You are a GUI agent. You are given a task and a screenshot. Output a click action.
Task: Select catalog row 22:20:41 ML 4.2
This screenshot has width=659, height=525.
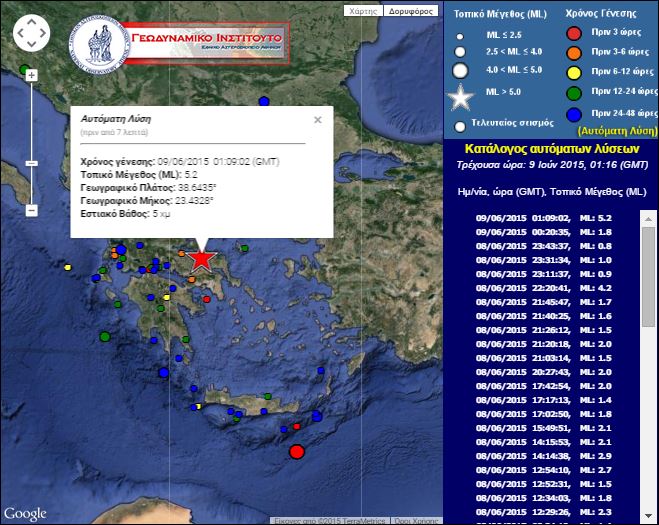(x=543, y=288)
